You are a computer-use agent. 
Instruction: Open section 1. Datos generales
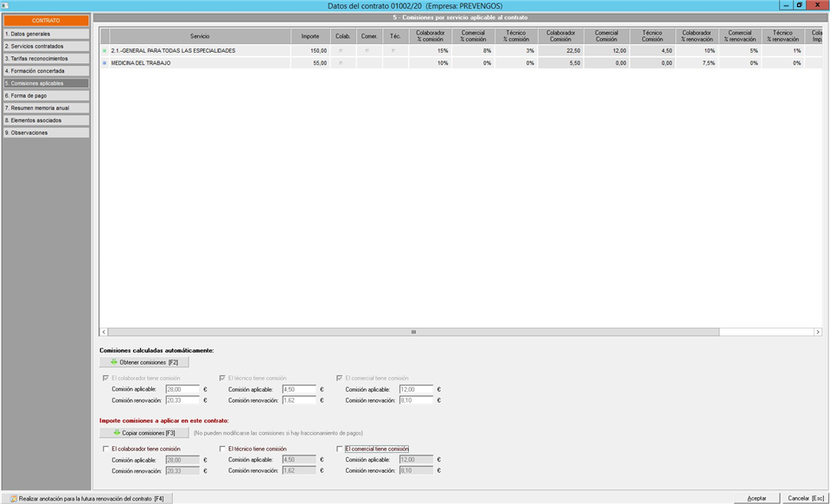click(x=45, y=34)
